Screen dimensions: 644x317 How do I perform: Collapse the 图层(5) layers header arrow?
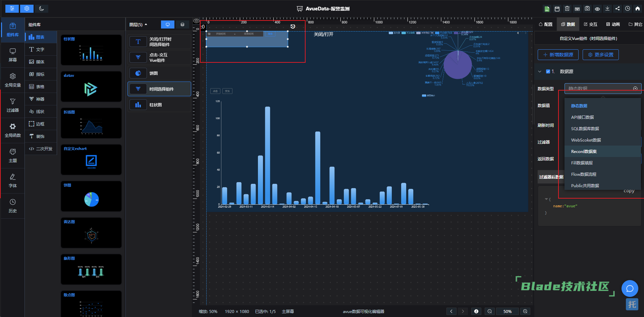[x=146, y=24]
